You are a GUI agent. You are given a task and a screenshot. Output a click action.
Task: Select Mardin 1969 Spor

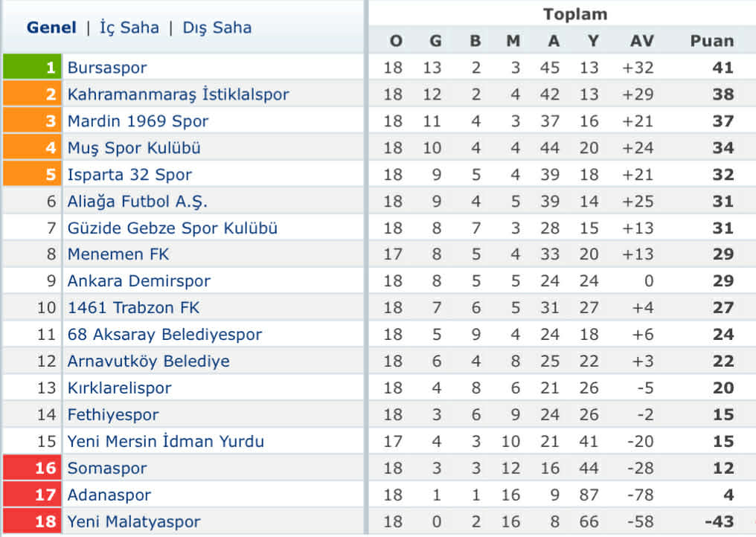(x=138, y=120)
